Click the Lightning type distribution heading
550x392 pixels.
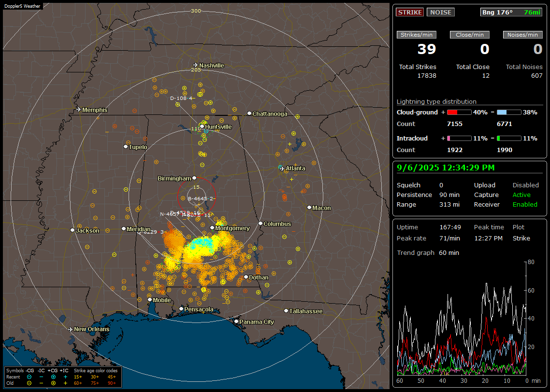click(436, 101)
